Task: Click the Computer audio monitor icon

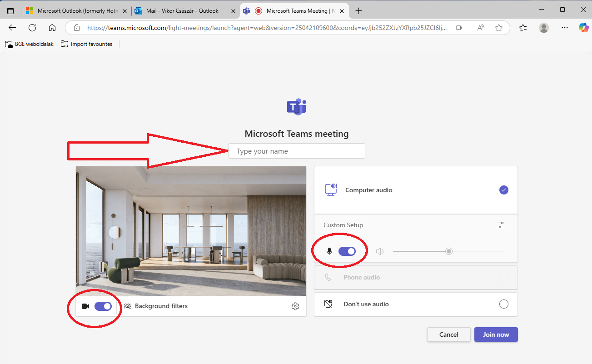Action: click(331, 189)
